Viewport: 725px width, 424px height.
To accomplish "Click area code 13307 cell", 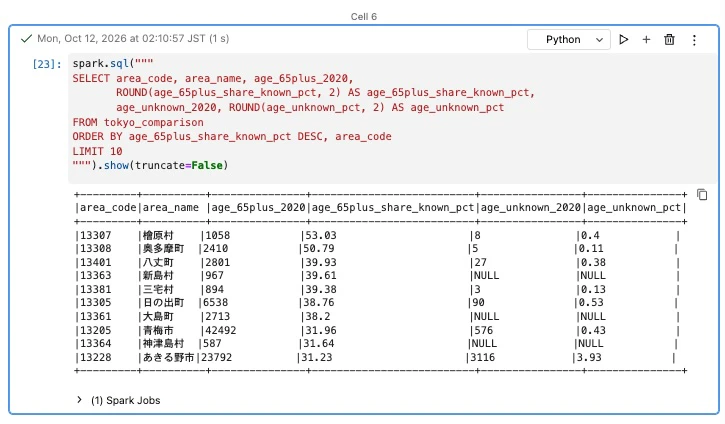I will [x=96, y=235].
